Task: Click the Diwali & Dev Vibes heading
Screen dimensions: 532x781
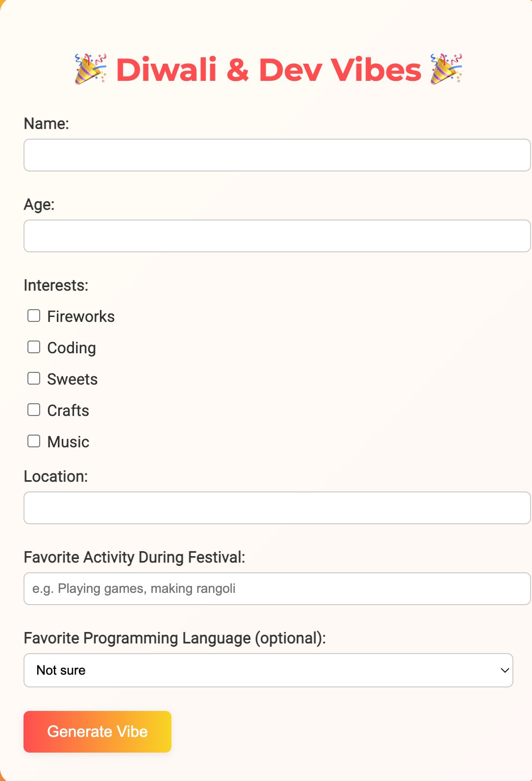Action: click(x=268, y=70)
